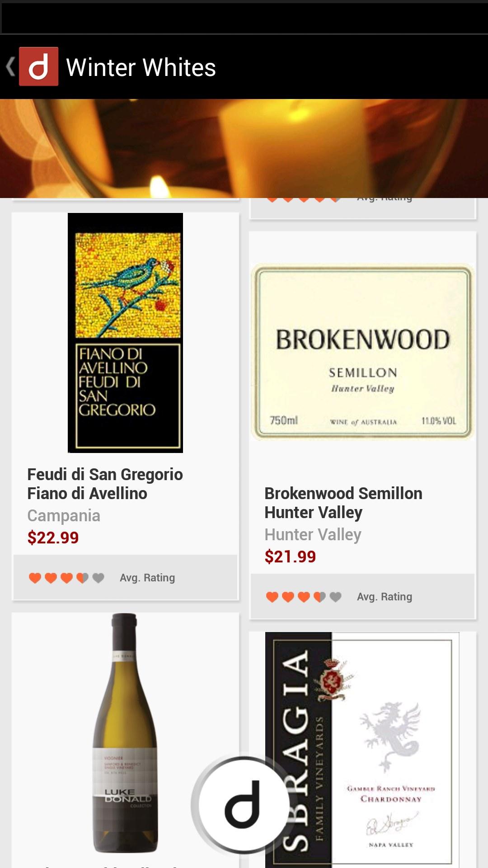This screenshot has width=488, height=868.
Task: Tap Avg. Rating under Feudi wine
Action: point(147,578)
